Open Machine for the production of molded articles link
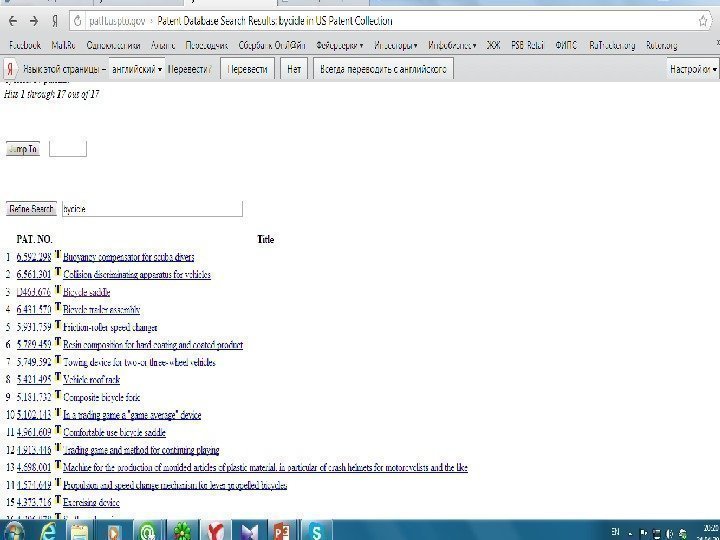This screenshot has height=540, width=720. pos(265,467)
